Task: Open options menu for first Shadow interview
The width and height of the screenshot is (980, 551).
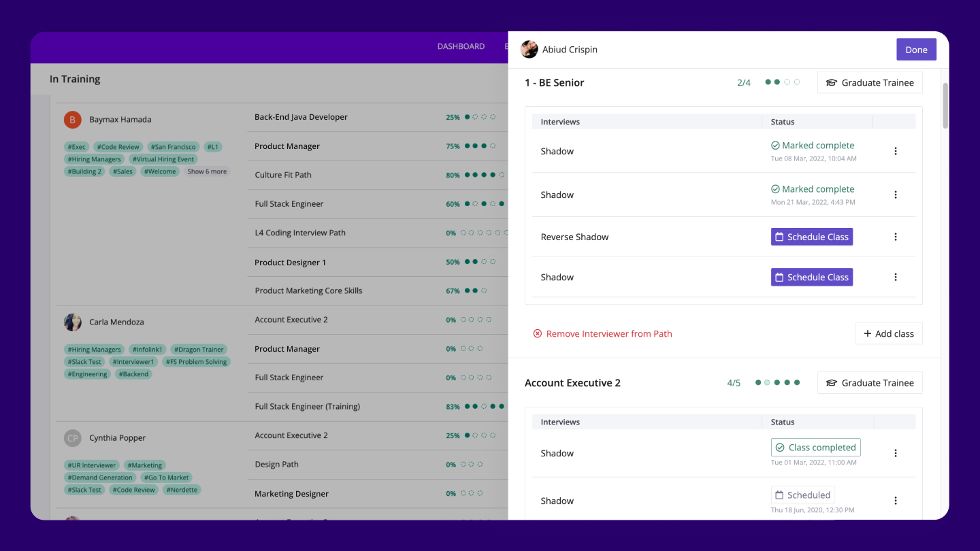Action: [895, 151]
